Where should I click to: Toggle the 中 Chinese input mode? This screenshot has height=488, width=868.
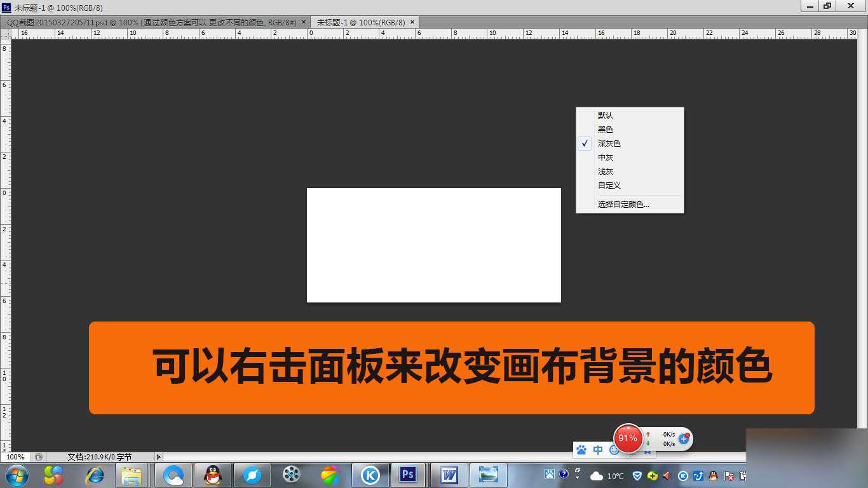tap(598, 450)
